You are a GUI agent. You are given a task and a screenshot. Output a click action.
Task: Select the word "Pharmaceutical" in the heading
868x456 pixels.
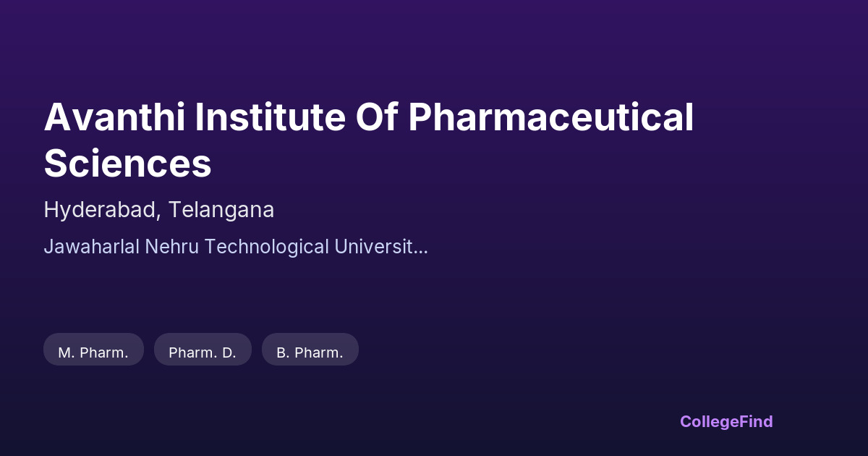point(550,117)
